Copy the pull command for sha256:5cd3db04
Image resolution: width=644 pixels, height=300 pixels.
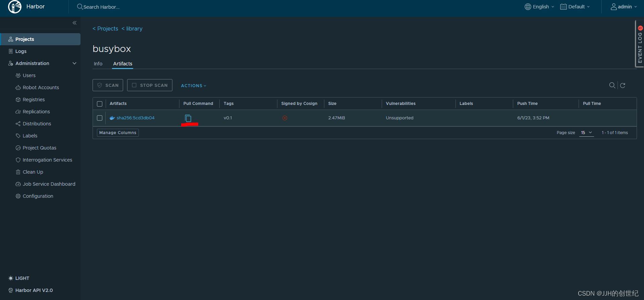click(188, 118)
